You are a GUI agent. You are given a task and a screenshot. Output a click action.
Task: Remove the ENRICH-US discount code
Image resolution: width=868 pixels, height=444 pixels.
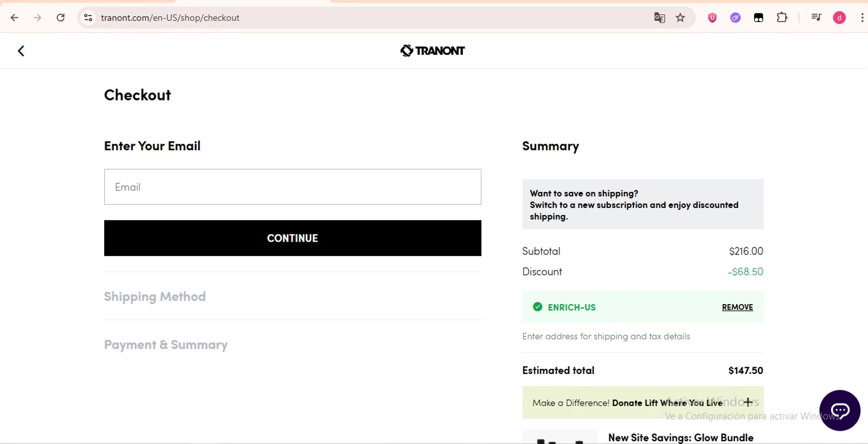(x=737, y=307)
